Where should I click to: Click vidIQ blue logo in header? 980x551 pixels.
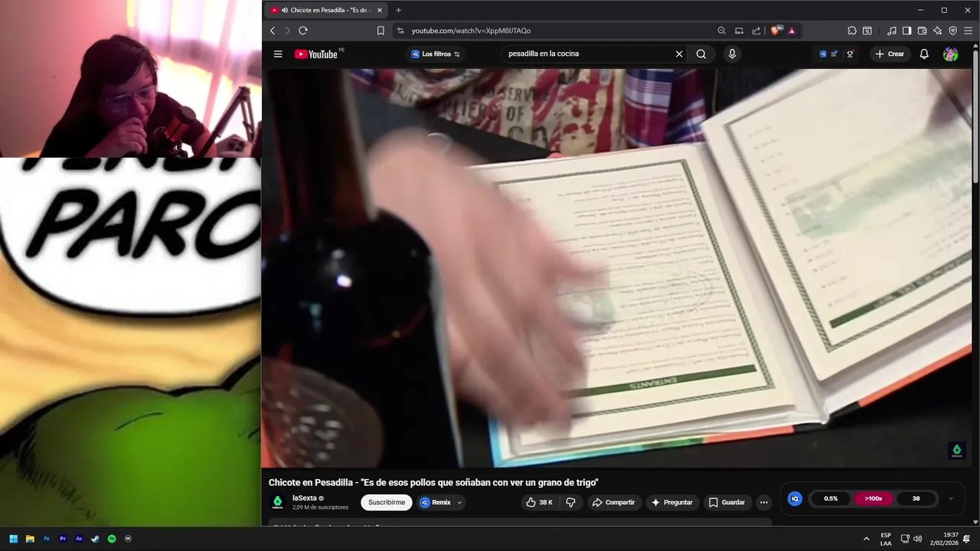click(823, 54)
